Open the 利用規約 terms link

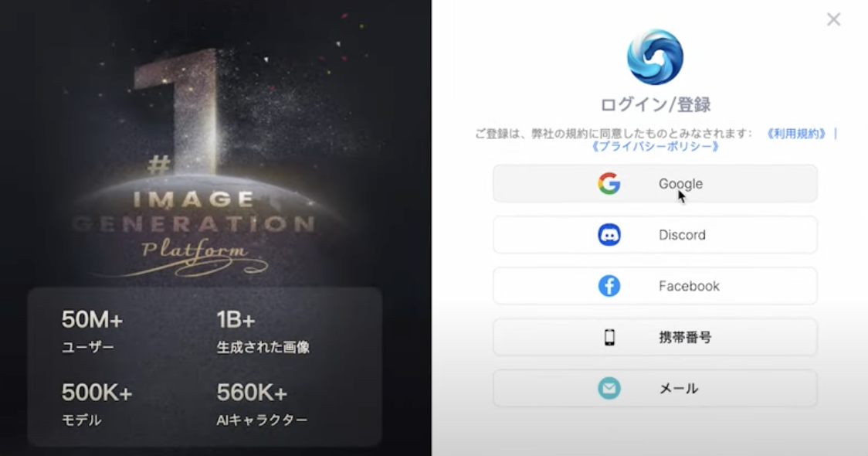tap(796, 134)
